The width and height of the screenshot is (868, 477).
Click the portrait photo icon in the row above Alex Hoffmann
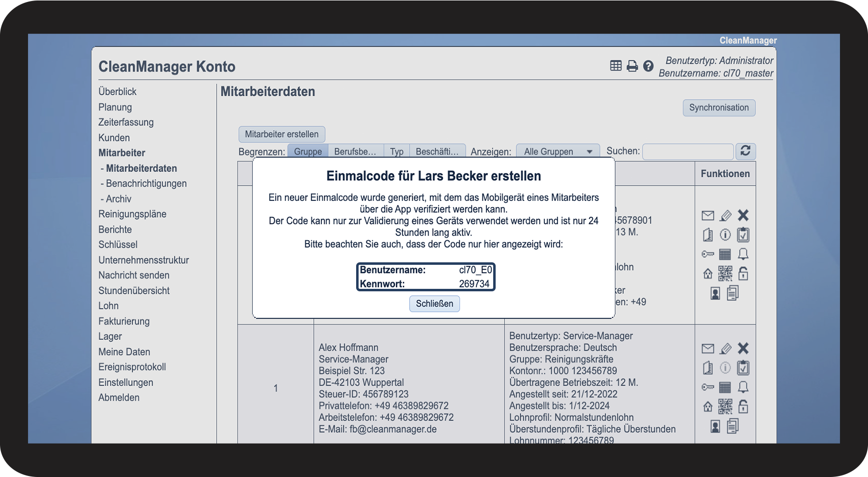(716, 293)
